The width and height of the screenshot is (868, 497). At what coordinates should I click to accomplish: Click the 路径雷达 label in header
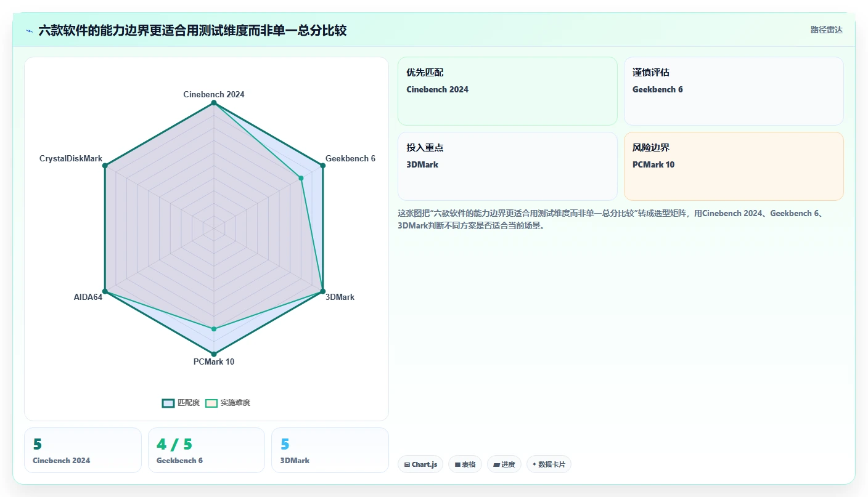826,30
